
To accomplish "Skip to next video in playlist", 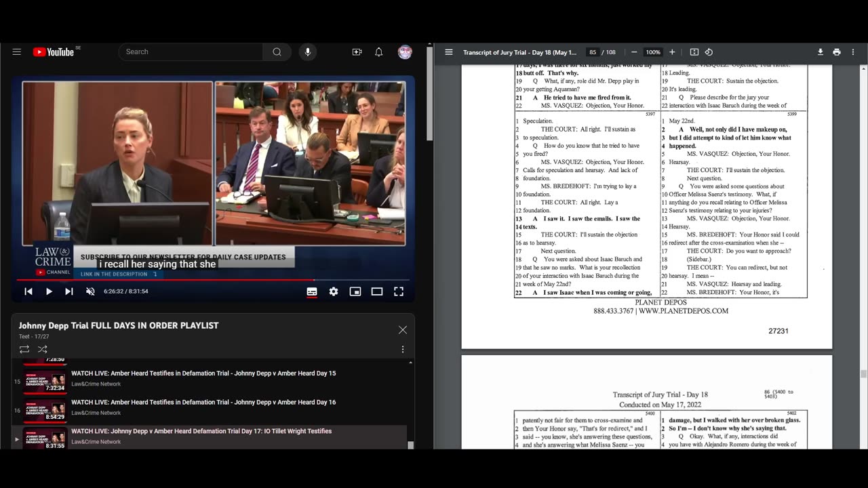I will pyautogui.click(x=69, y=291).
